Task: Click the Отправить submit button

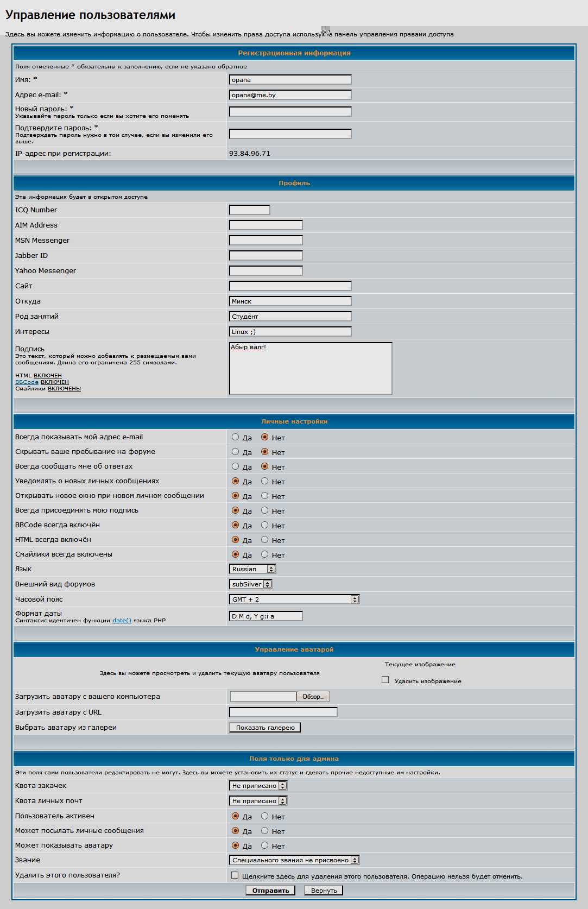Action: coord(270,891)
